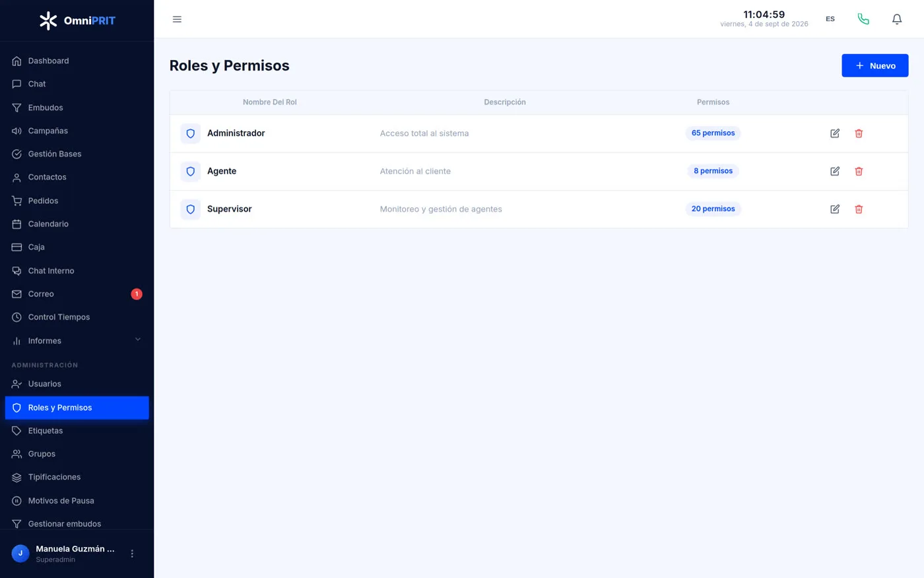Open Control Tiempos page
Viewport: 924px width, 578px height.
pos(77,317)
